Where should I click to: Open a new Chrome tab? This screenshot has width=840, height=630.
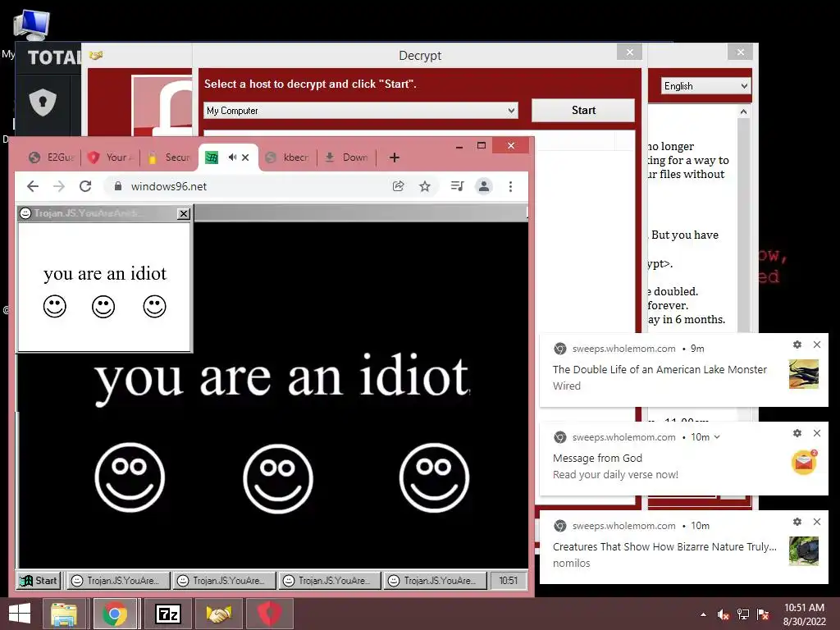click(x=395, y=157)
